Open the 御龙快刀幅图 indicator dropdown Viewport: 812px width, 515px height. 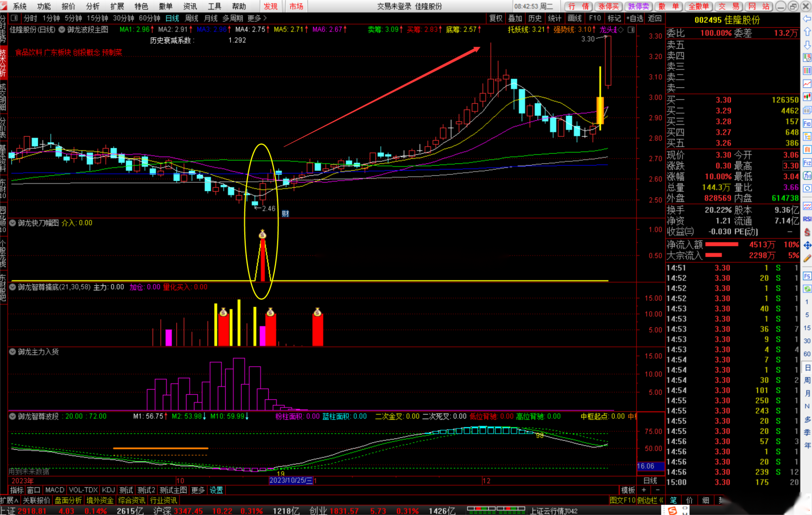[13, 223]
